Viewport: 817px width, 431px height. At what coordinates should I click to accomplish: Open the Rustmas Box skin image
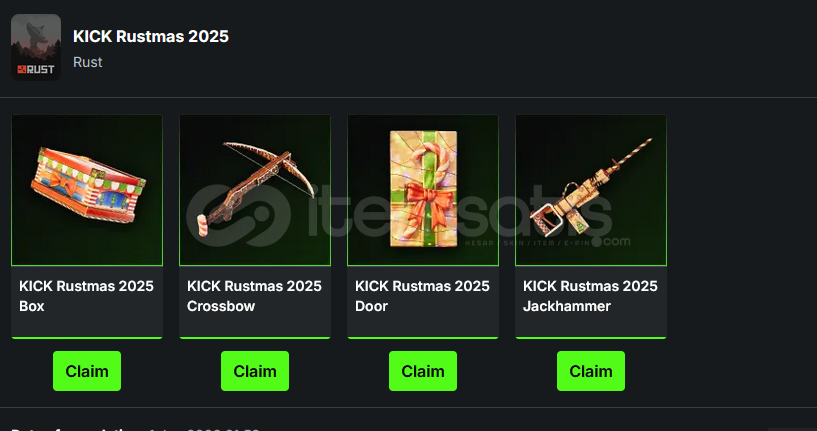[87, 190]
